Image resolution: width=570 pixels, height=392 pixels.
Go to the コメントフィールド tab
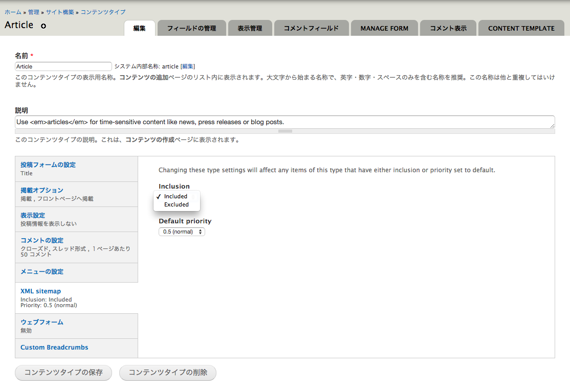[311, 28]
